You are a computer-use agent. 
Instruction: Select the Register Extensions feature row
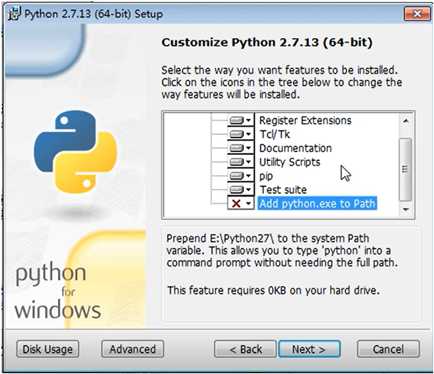click(x=305, y=120)
